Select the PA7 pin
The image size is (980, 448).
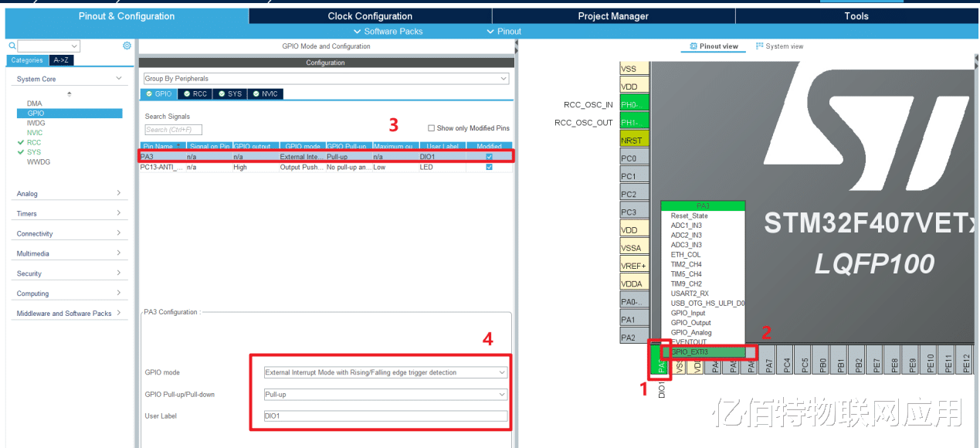pos(768,361)
